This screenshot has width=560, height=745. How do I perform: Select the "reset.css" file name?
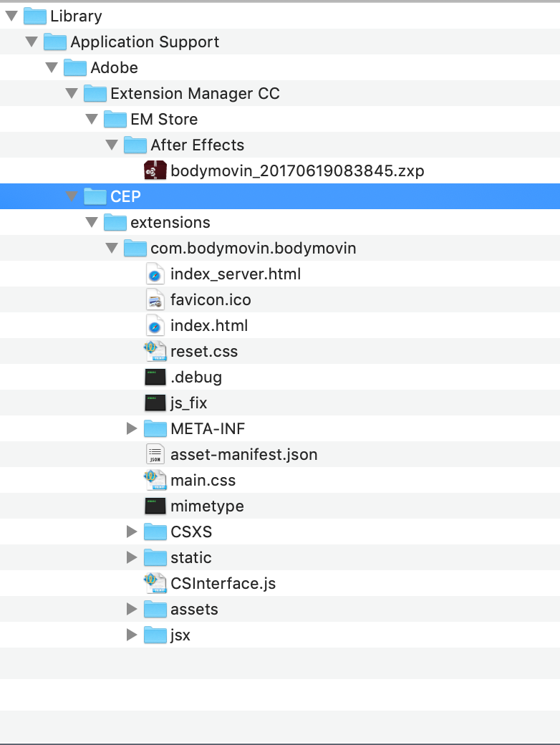(204, 351)
